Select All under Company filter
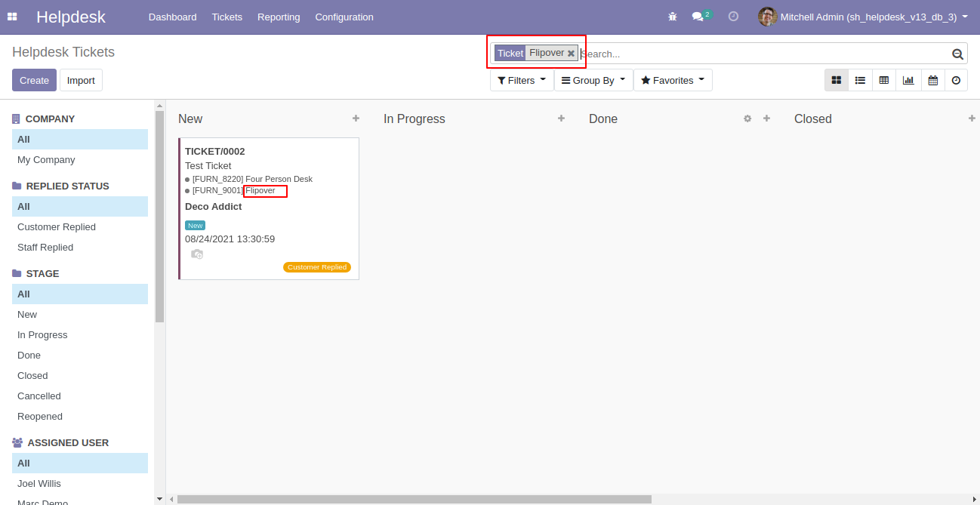Image resolution: width=980 pixels, height=505 pixels. tap(80, 139)
